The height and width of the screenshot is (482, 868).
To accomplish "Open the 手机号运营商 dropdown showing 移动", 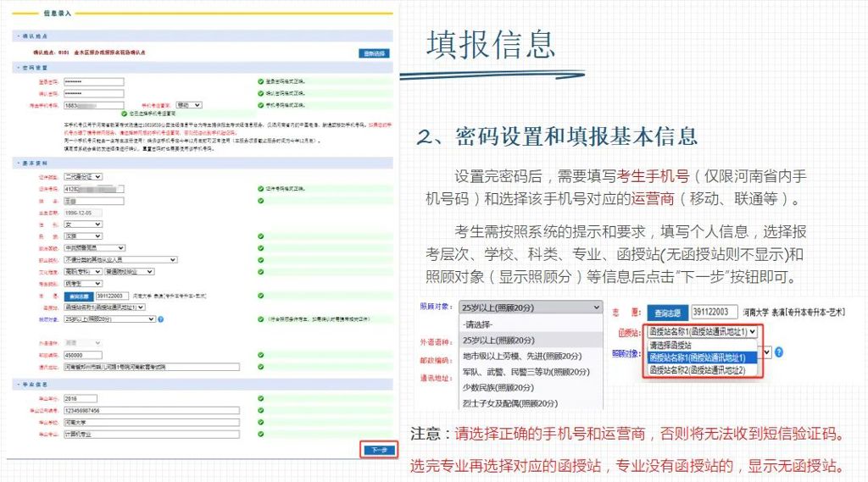I will (x=188, y=105).
